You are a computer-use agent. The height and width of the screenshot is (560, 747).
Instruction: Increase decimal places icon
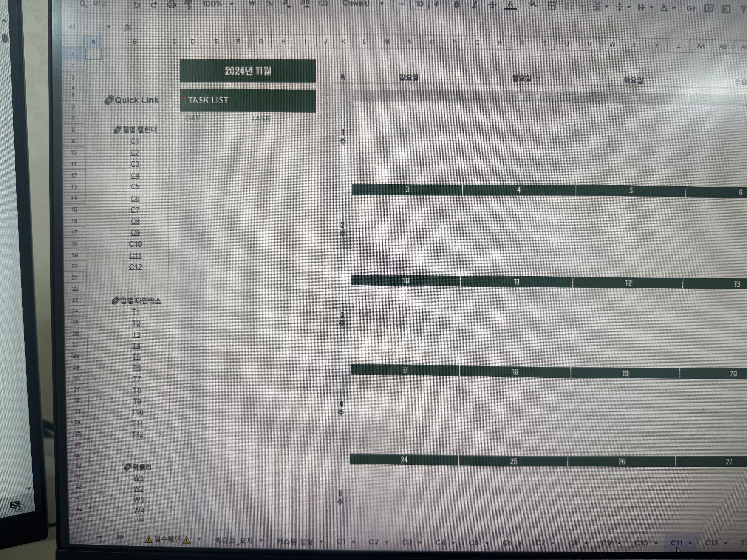point(305,4)
